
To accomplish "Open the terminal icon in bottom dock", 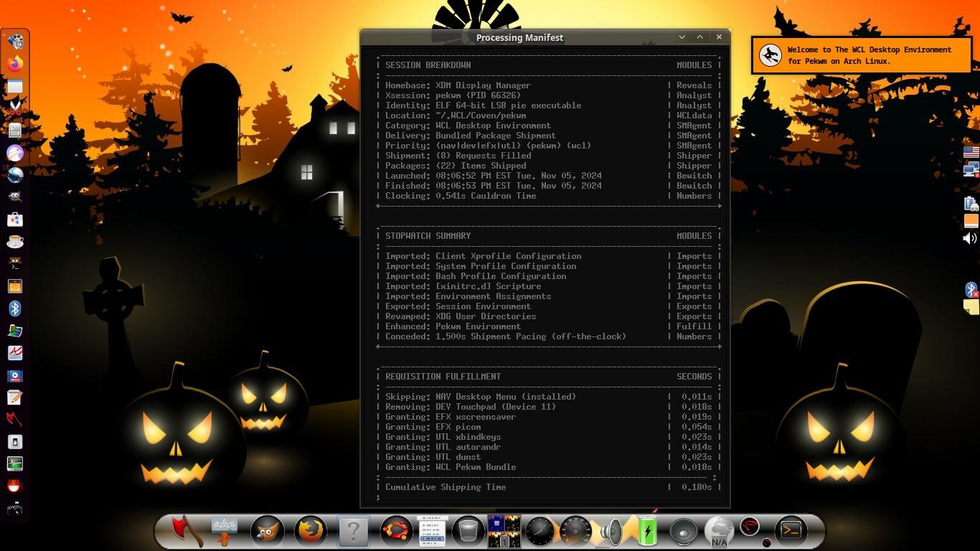I will click(x=791, y=531).
